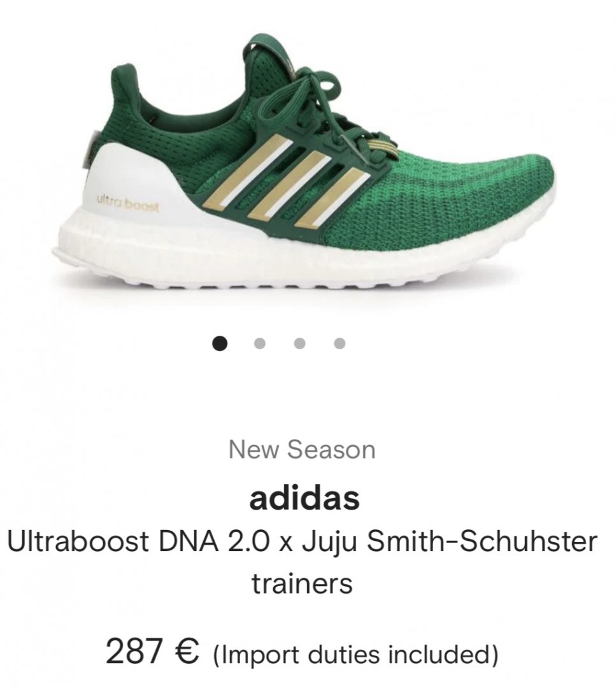Click the gold three-stripes logo on shoe
This screenshot has width=616, height=688.
coord(287,183)
